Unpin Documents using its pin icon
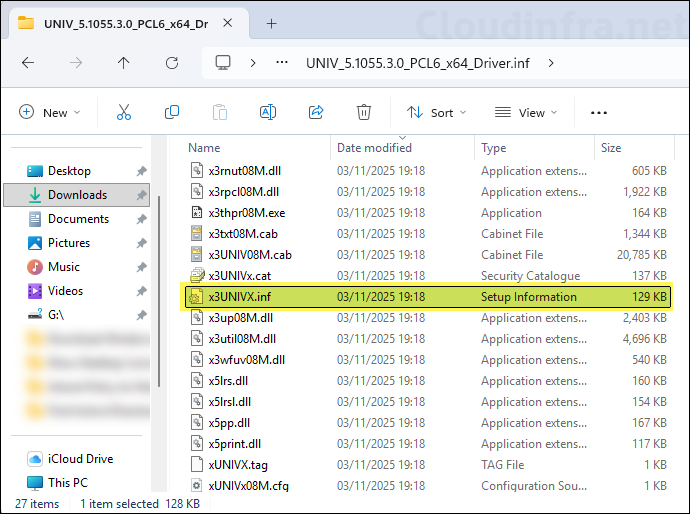Screen dimensions: 690x514 (141, 219)
